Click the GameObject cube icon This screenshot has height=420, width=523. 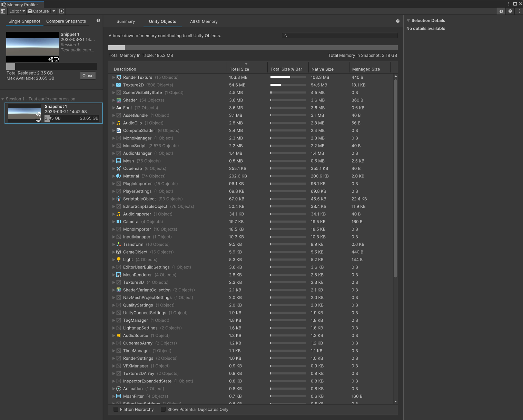(119, 252)
